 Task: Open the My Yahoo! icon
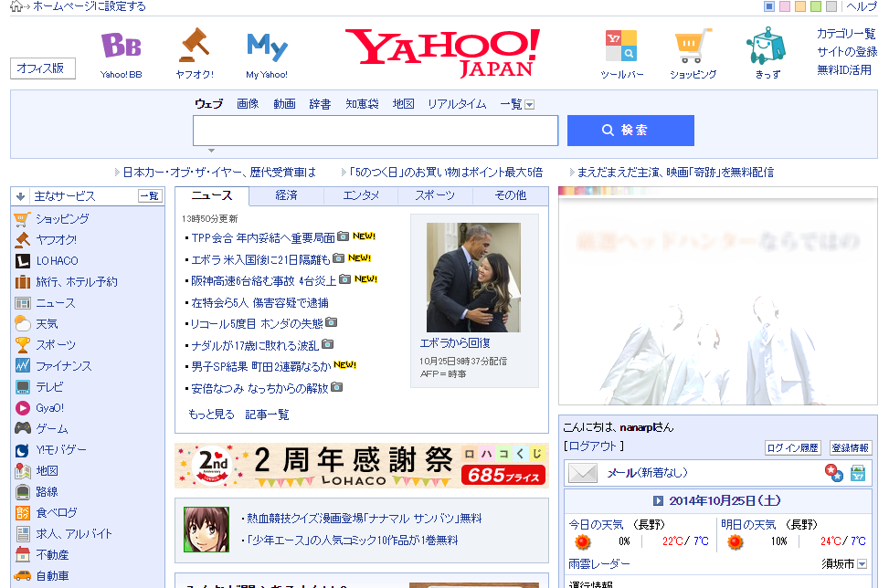(x=267, y=47)
